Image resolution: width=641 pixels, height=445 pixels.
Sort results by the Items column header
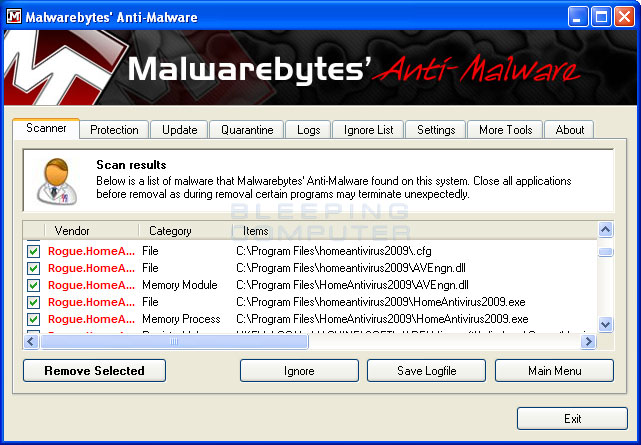click(x=415, y=231)
